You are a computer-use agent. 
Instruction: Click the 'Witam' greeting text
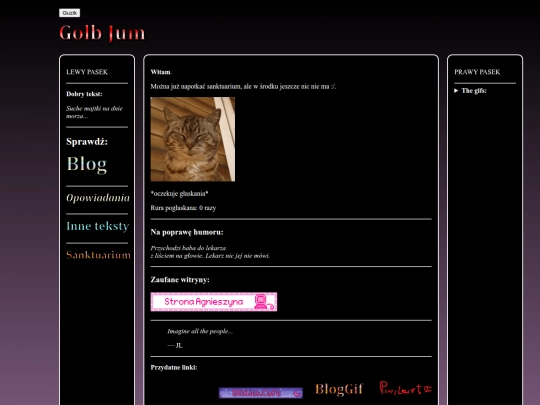pos(161,72)
